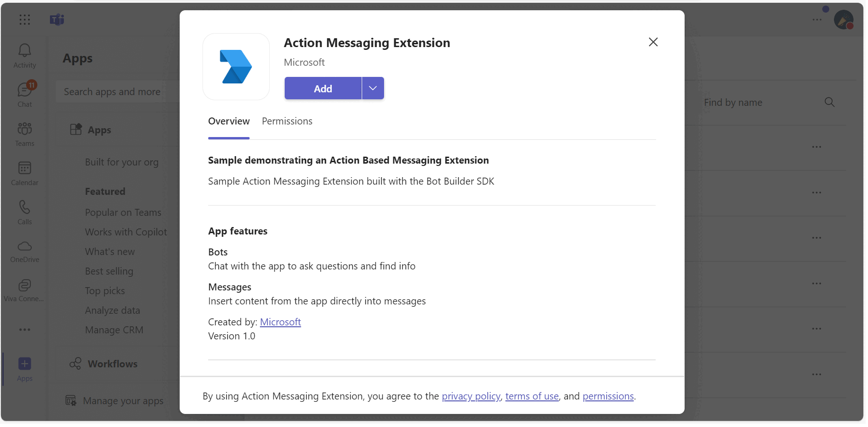Switch to the Permissions tab

pyautogui.click(x=287, y=121)
